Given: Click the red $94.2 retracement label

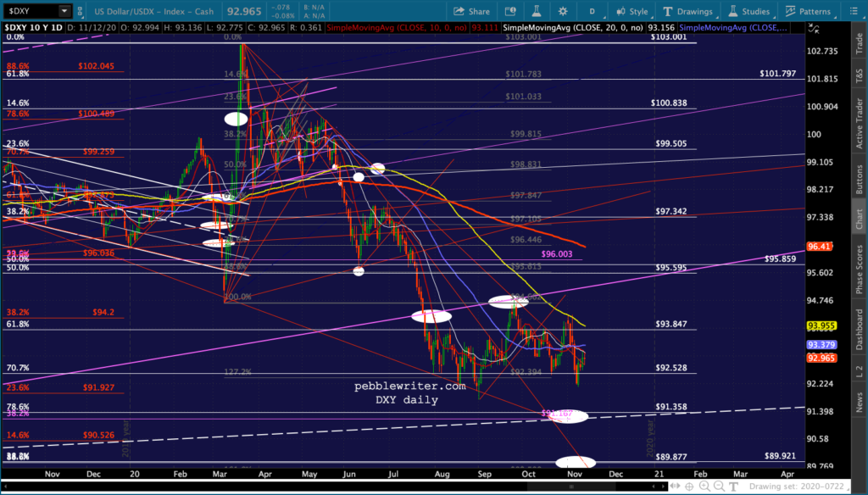Looking at the screenshot, I should (103, 312).
